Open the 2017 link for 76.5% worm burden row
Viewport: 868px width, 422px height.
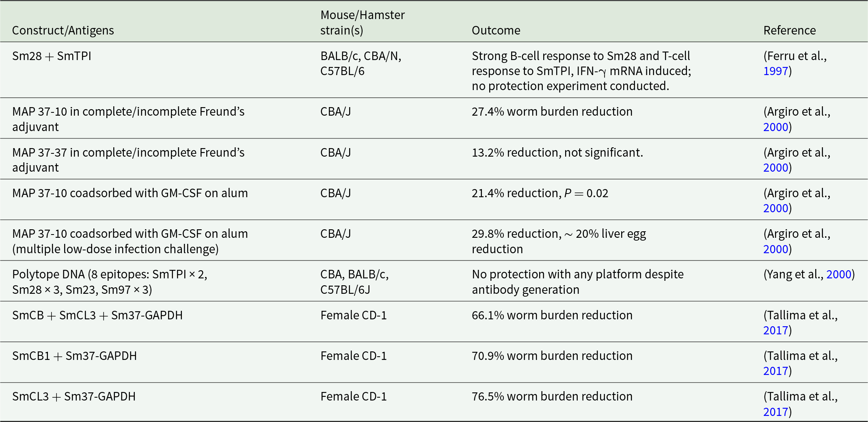[775, 412]
